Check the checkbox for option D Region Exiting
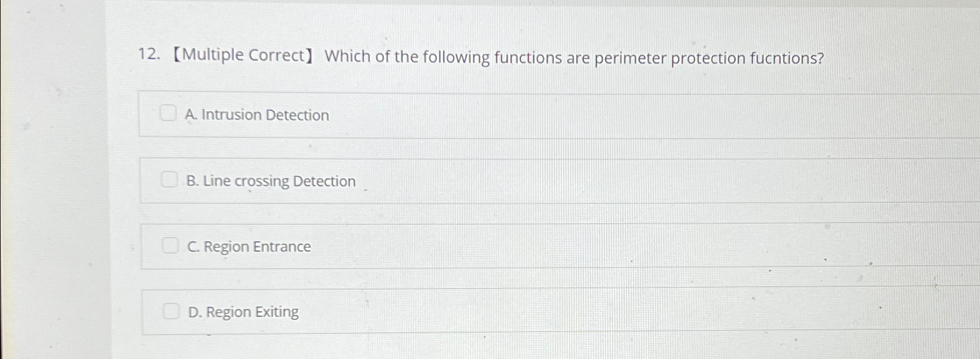 [173, 311]
